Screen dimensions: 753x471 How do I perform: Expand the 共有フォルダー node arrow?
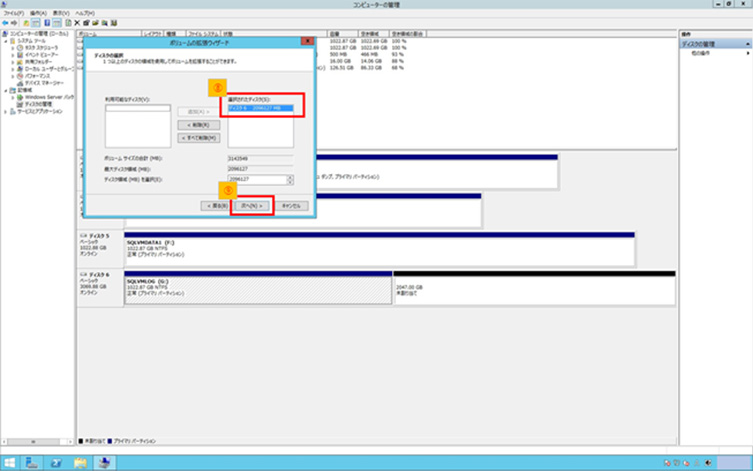point(13,62)
